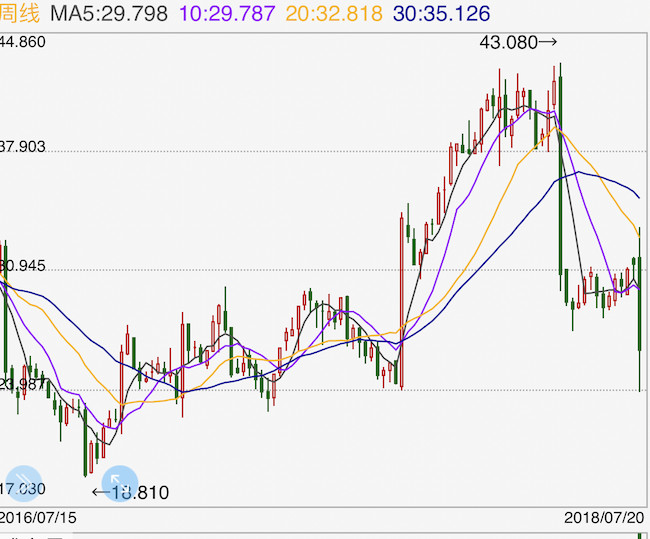Click the left arrow before 18.810
This screenshot has width=650, height=539.
click(x=100, y=492)
